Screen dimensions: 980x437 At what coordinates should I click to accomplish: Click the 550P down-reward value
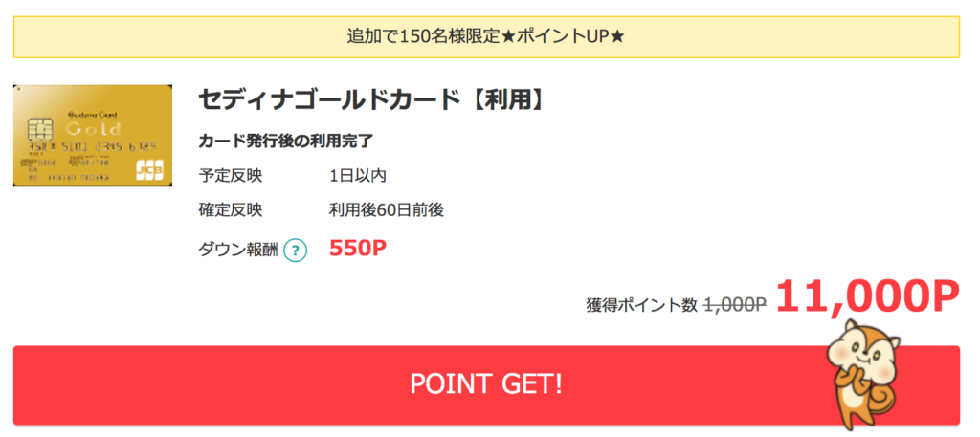point(358,249)
